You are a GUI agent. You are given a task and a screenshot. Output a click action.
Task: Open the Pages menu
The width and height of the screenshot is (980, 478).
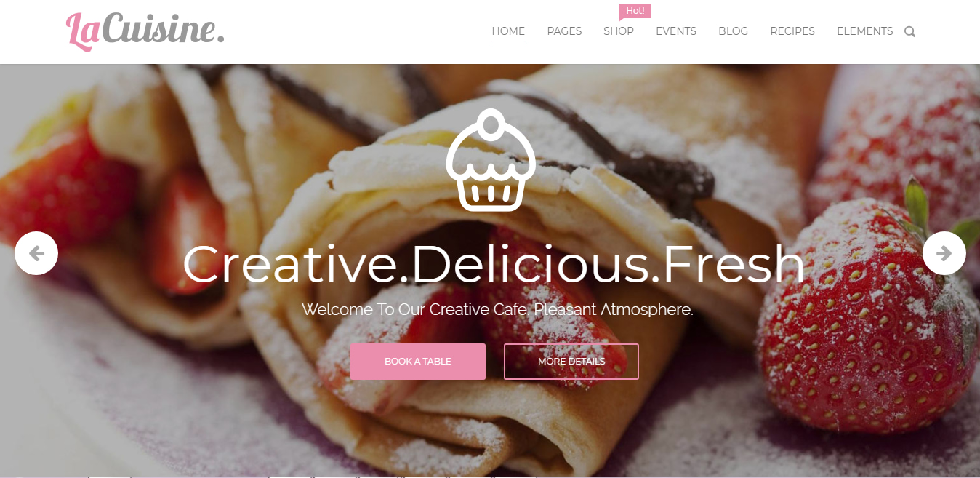tap(564, 31)
